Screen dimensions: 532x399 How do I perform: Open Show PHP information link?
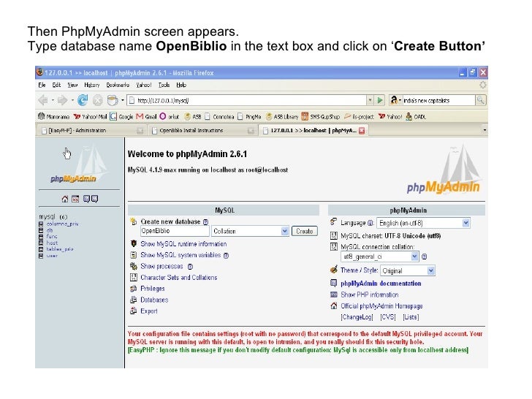370,294
